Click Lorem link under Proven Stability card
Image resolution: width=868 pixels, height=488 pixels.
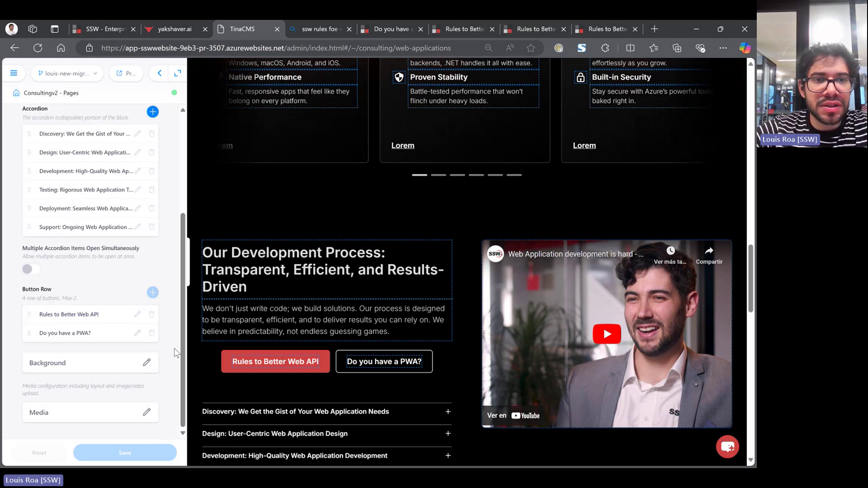pyautogui.click(x=403, y=145)
